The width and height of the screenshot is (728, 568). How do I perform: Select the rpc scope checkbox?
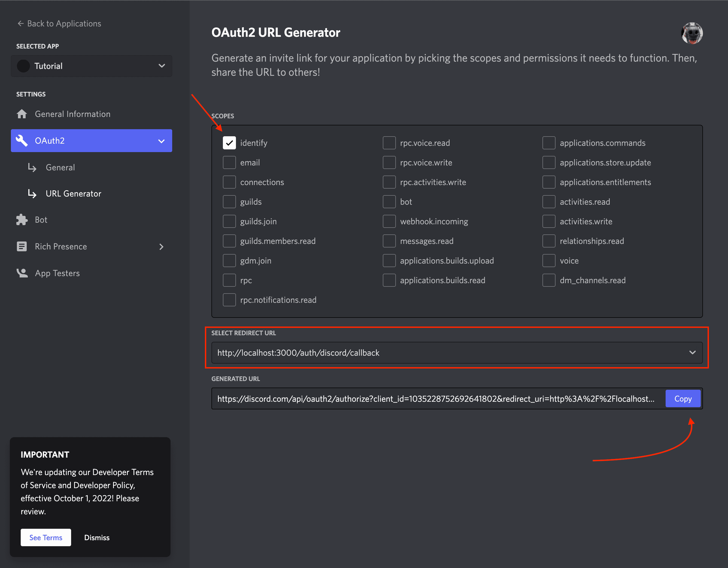(x=229, y=280)
